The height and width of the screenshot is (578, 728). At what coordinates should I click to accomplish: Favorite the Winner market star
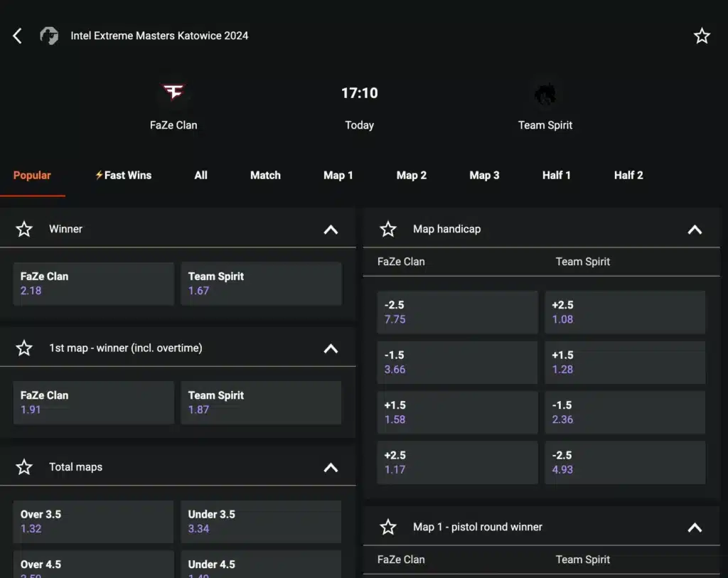point(24,229)
